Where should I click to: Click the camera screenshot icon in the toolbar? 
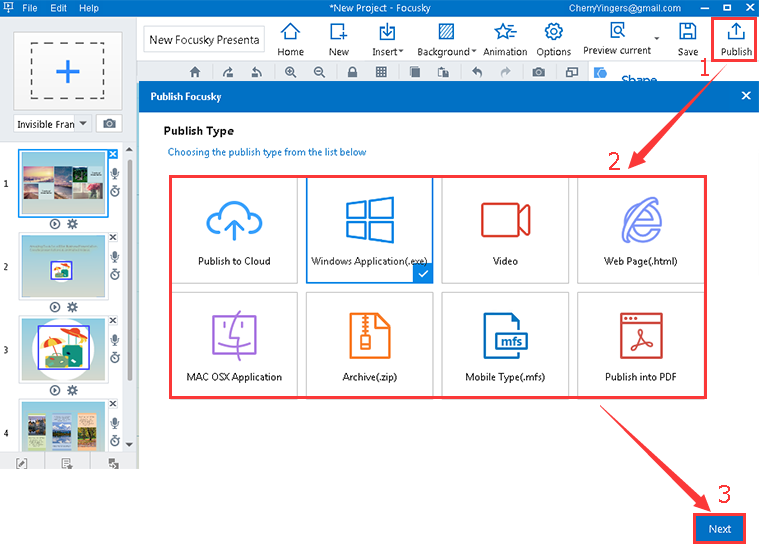point(539,72)
